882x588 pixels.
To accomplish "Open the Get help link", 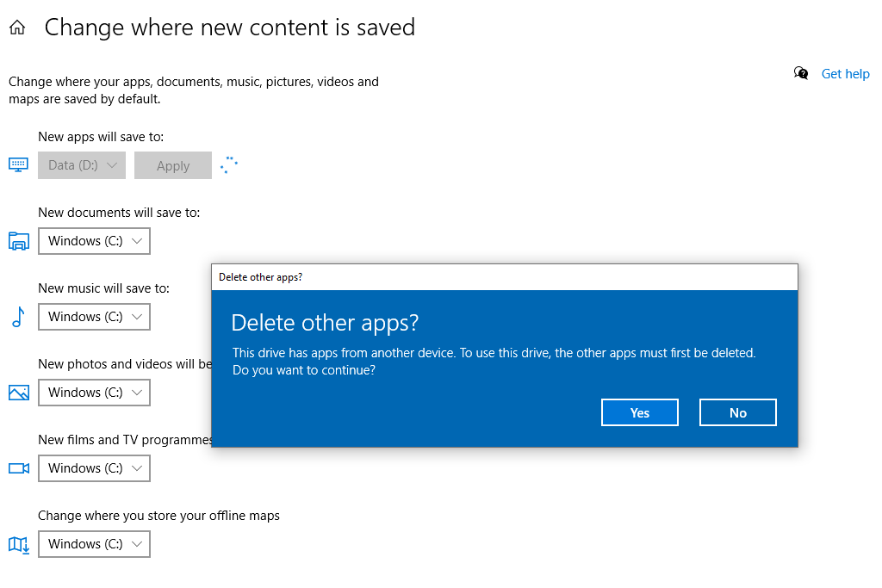I will [845, 74].
